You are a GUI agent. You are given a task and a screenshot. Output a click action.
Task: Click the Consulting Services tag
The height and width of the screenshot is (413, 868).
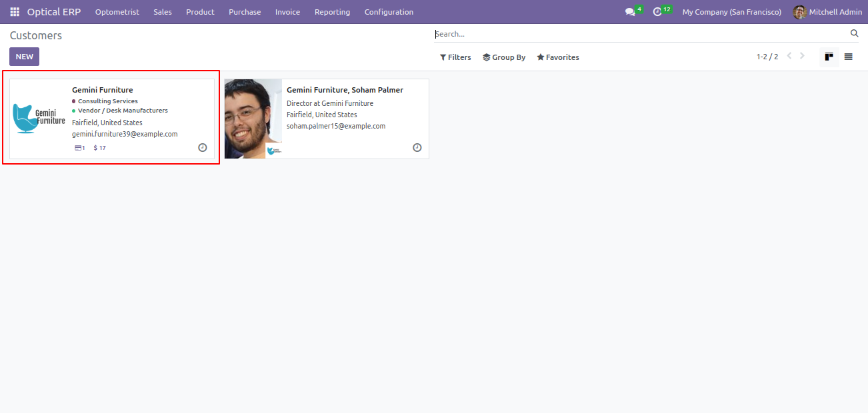108,101
